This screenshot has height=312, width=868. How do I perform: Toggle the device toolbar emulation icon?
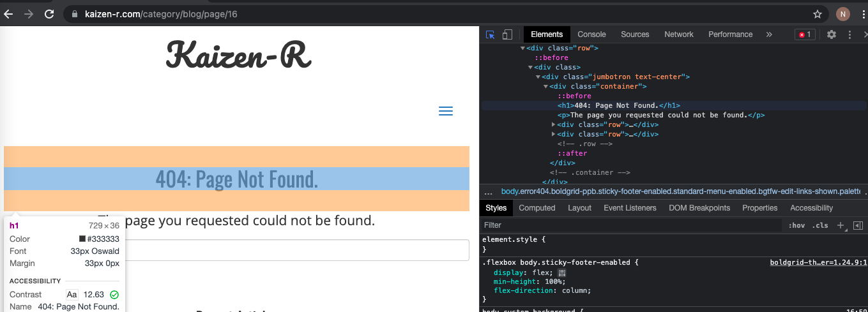click(507, 34)
